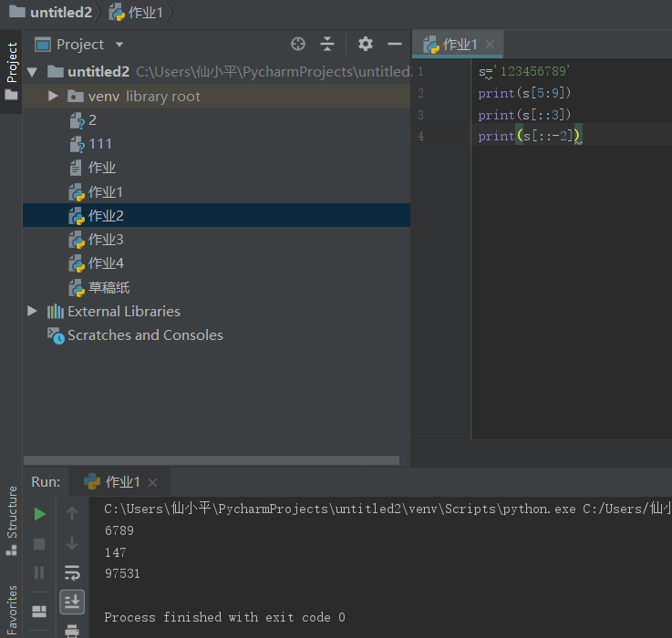Open the Structure tool window side tab
672x638 pixels.
pyautogui.click(x=11, y=520)
